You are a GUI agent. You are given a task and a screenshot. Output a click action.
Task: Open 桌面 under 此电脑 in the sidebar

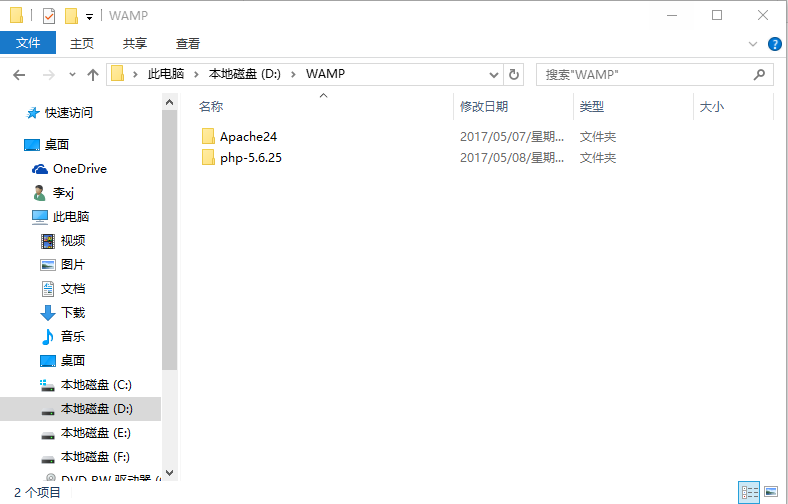73,361
